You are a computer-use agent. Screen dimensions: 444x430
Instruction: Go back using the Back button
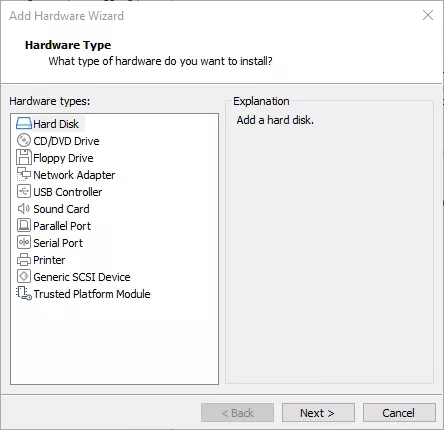(x=237, y=413)
